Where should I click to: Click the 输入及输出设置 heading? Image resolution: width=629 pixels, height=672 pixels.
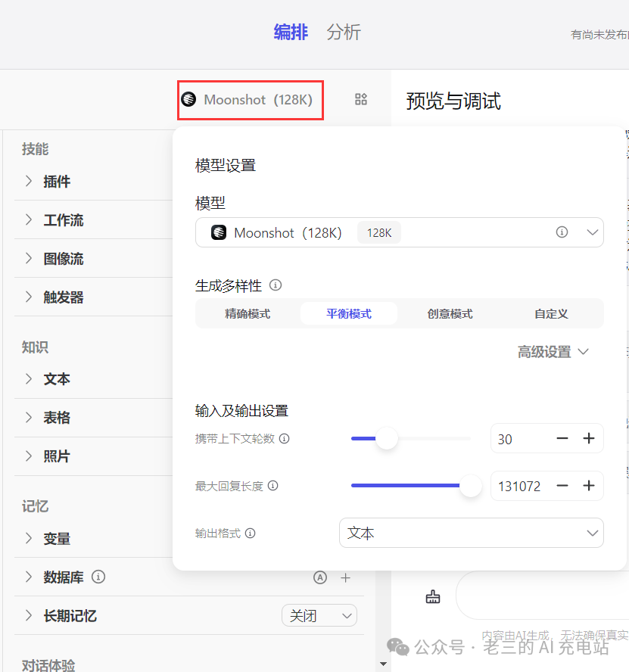tap(241, 411)
